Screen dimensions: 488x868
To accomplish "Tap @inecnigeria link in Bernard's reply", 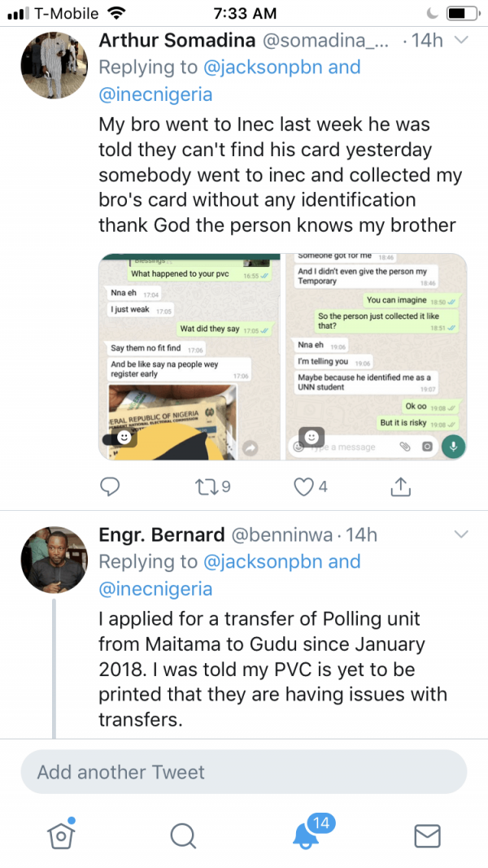I will point(155,588).
